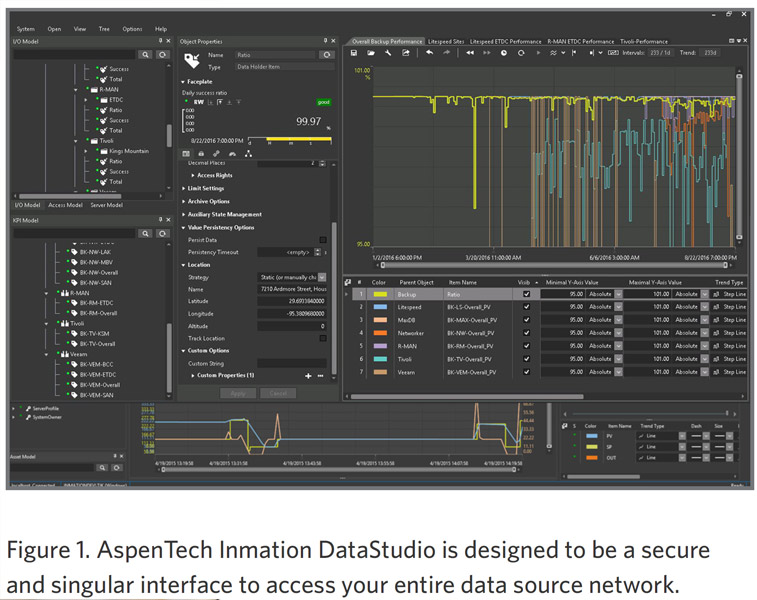Open the Tree menu in menu bar

click(x=104, y=29)
